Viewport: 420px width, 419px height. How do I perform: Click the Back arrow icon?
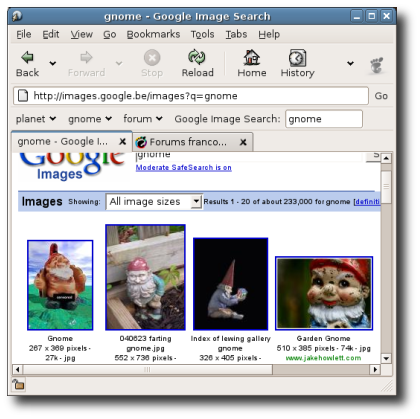click(x=27, y=57)
